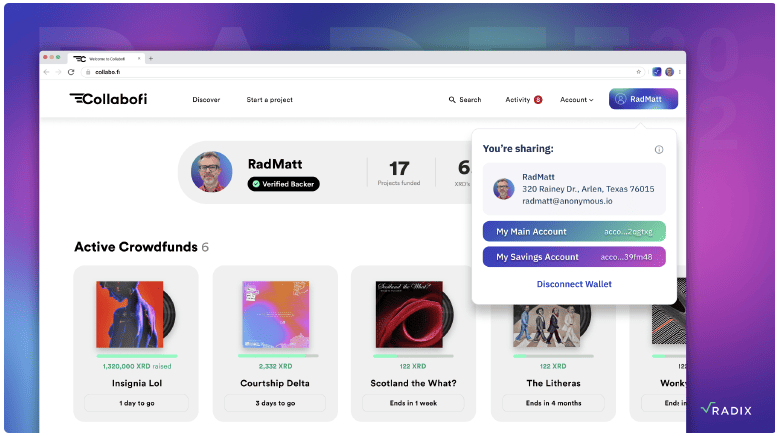Bookmark page with the star icon
779x436 pixels.
click(639, 72)
